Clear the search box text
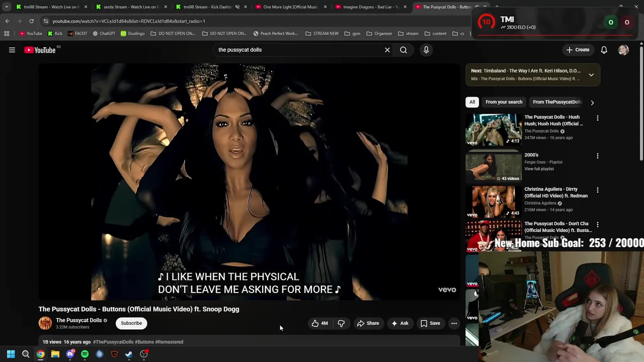Viewport: 644px width, 362px height. click(387, 50)
